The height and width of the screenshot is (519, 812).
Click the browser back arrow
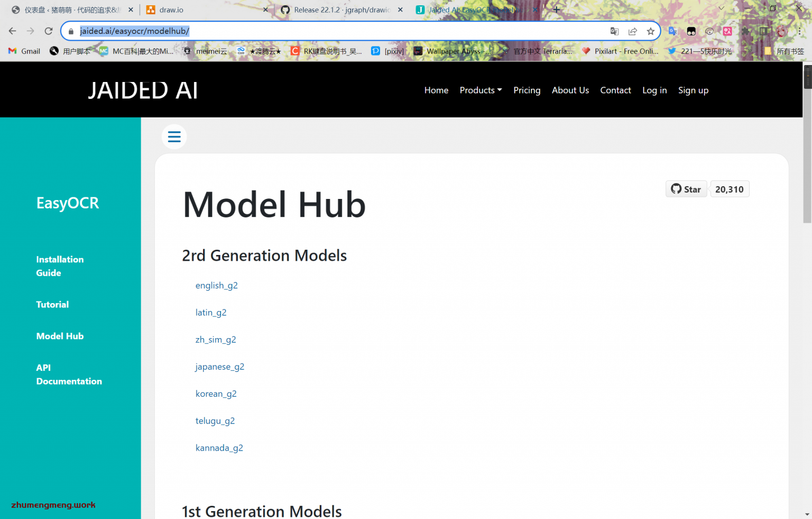pyautogui.click(x=13, y=31)
